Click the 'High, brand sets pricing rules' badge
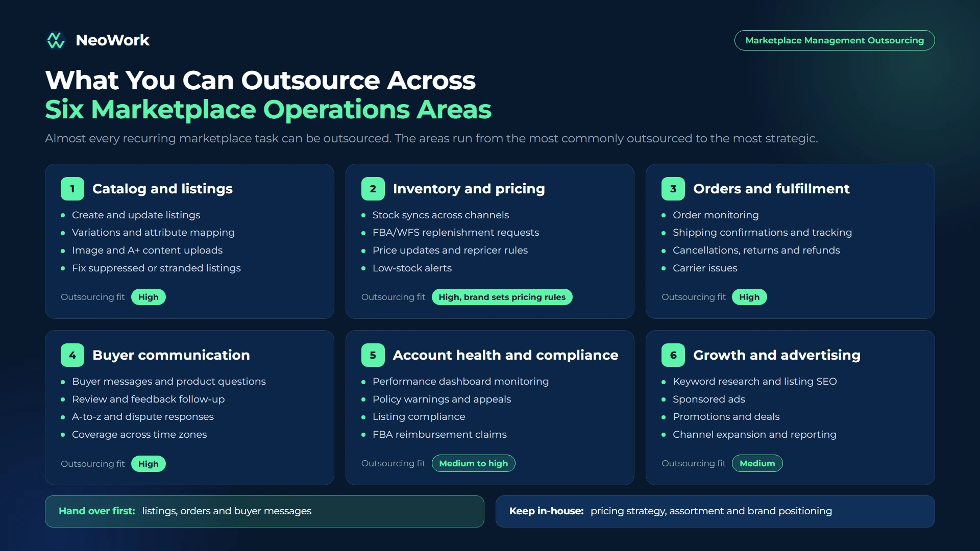 coord(502,297)
